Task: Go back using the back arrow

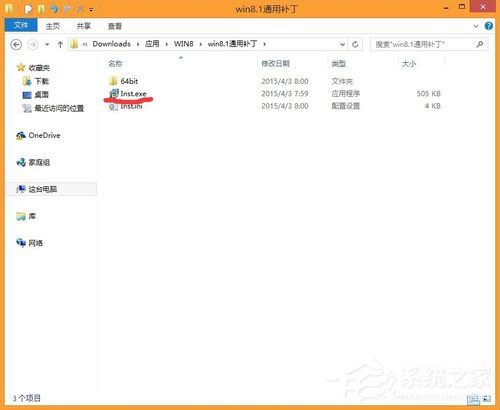Action: point(16,44)
